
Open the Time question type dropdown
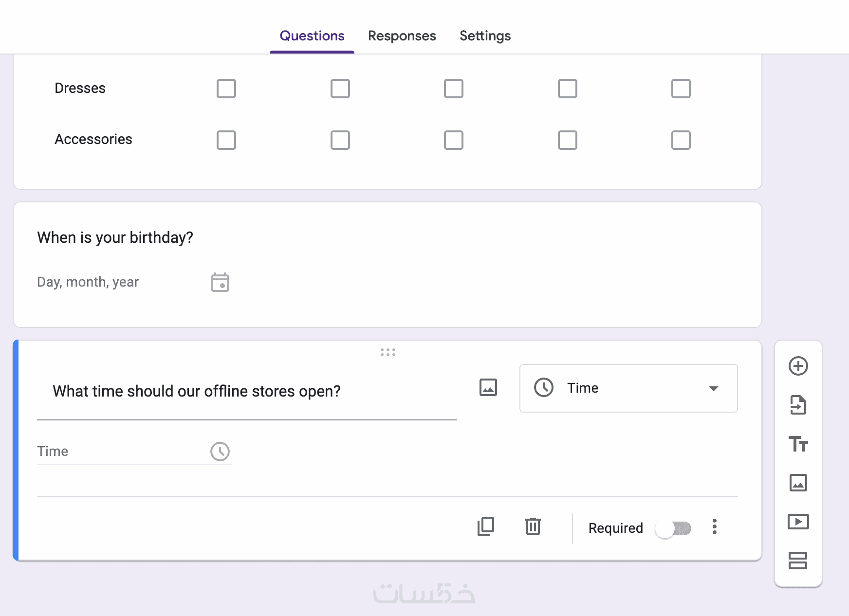[x=628, y=388]
